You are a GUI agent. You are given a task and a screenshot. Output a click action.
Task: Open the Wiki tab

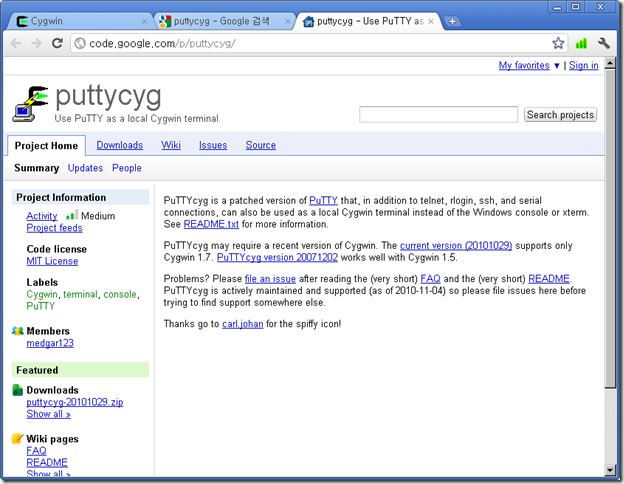171,145
